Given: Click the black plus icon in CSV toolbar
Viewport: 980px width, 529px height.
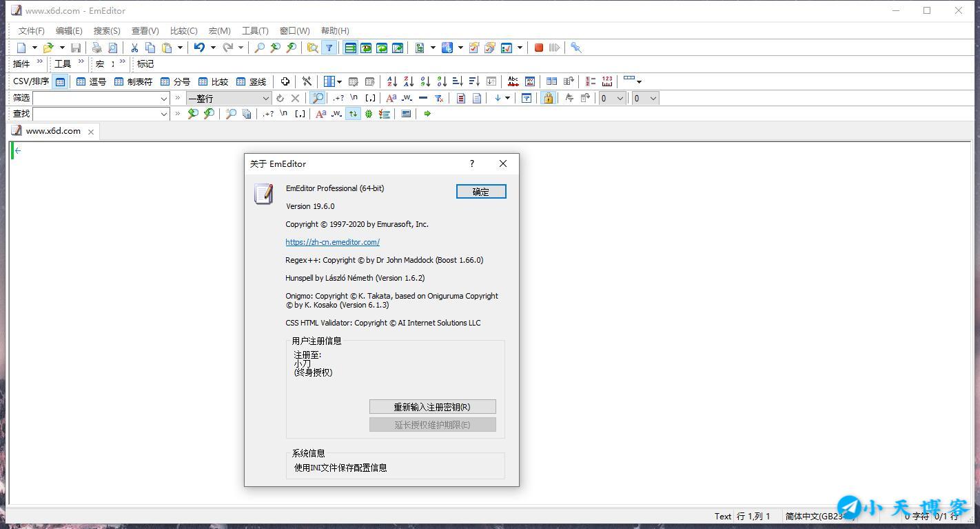Looking at the screenshot, I should [285, 81].
